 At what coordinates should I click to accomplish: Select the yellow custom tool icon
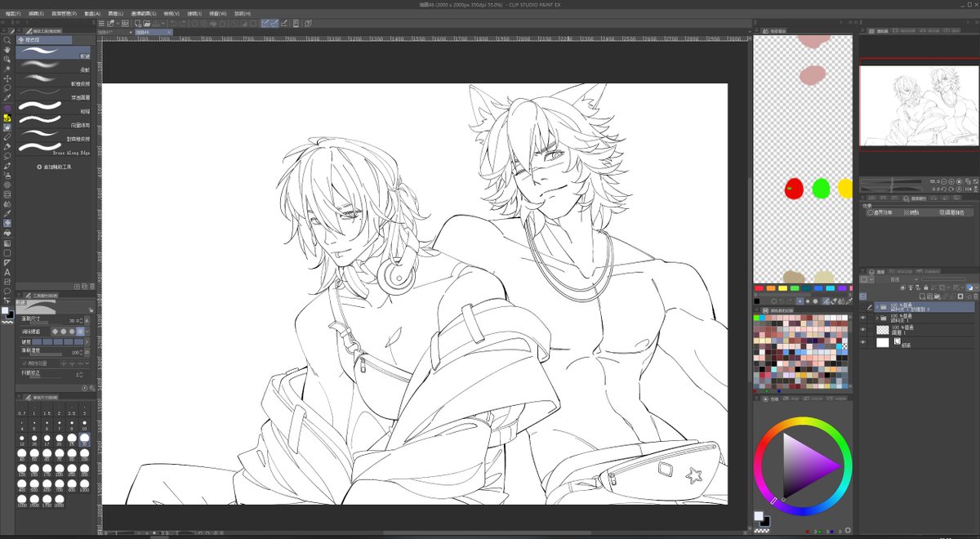(x=7, y=118)
